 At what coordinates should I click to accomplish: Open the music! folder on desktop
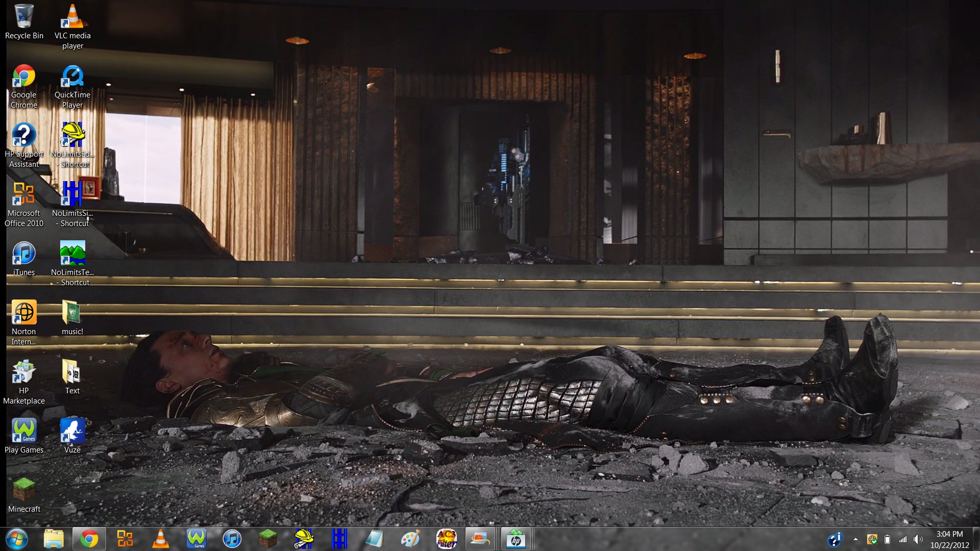coord(72,318)
